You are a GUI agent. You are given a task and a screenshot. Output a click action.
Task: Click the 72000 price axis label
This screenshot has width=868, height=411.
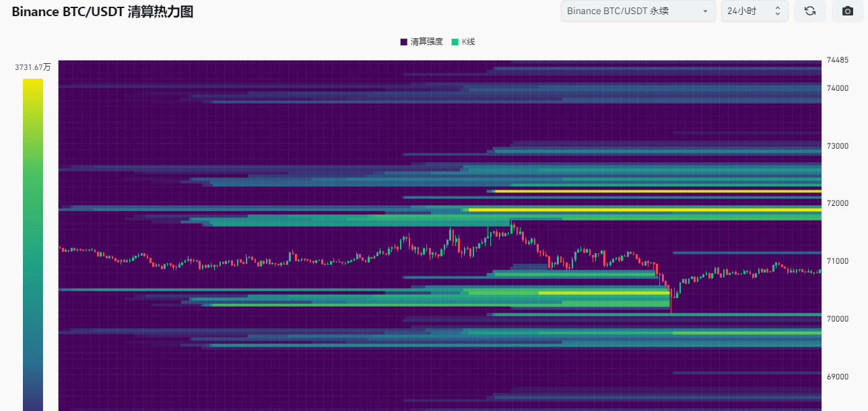(x=838, y=203)
